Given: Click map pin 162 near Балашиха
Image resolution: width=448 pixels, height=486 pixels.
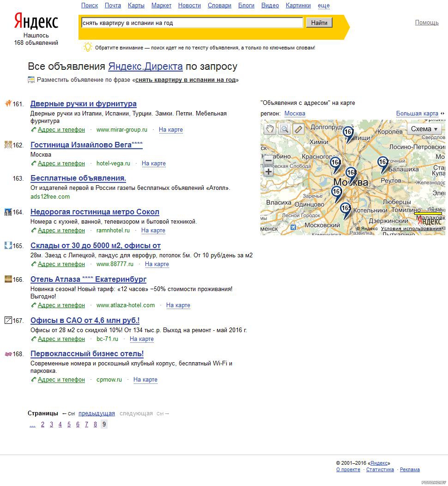Looking at the screenshot, I should coord(383,164).
